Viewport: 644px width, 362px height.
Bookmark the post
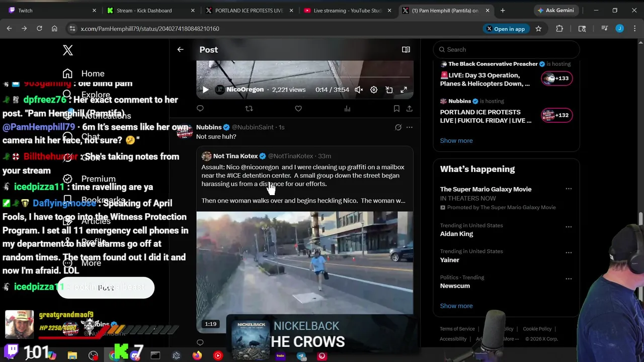pos(396,108)
